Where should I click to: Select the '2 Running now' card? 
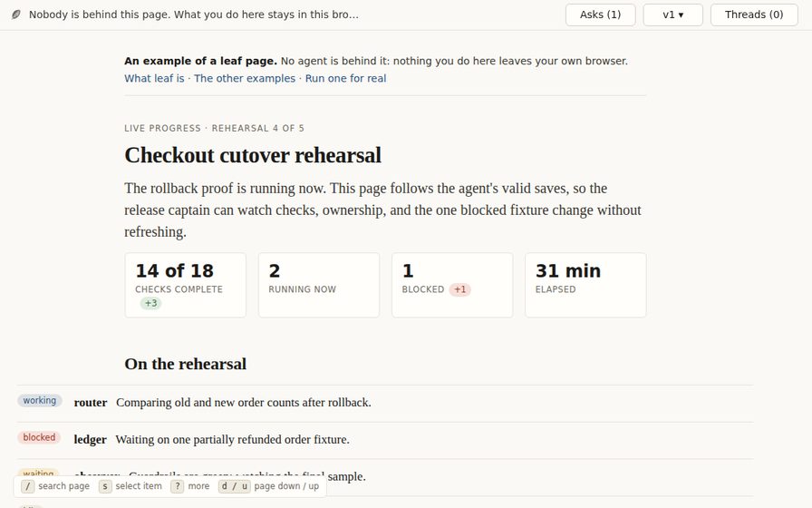pyautogui.click(x=319, y=285)
